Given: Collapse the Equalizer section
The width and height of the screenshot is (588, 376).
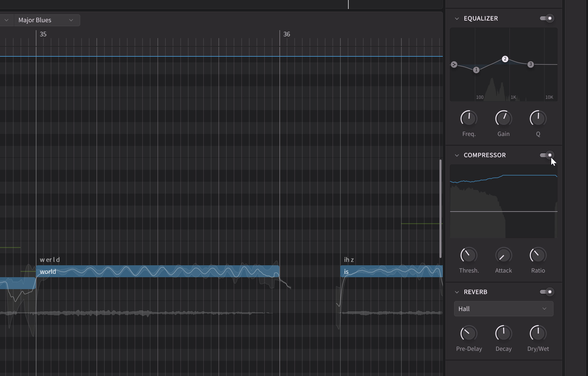Looking at the screenshot, I should point(457,19).
